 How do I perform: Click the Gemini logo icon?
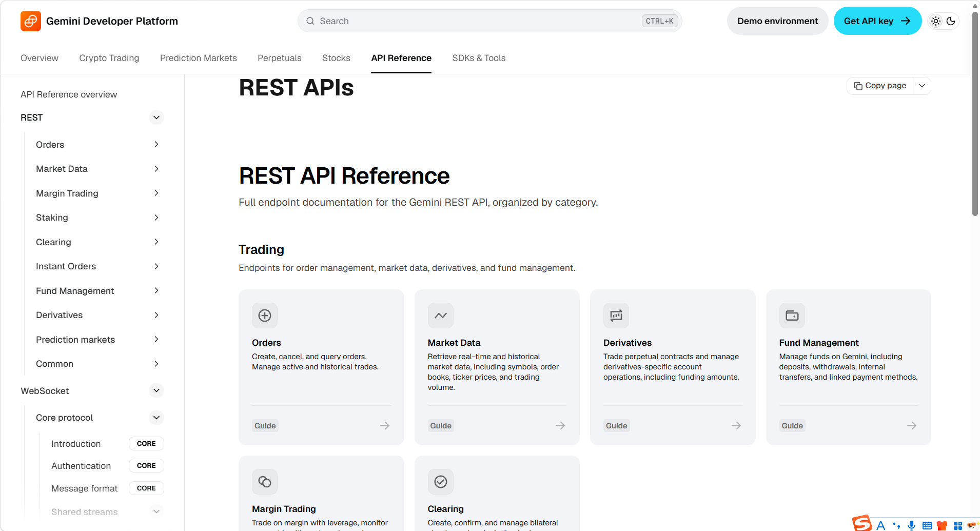[31, 21]
